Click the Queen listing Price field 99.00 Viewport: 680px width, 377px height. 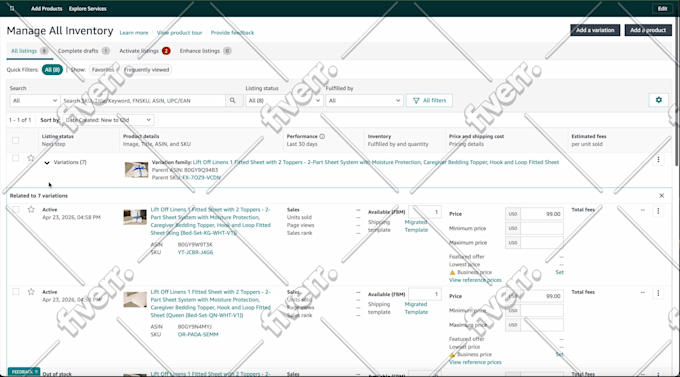[542, 296]
